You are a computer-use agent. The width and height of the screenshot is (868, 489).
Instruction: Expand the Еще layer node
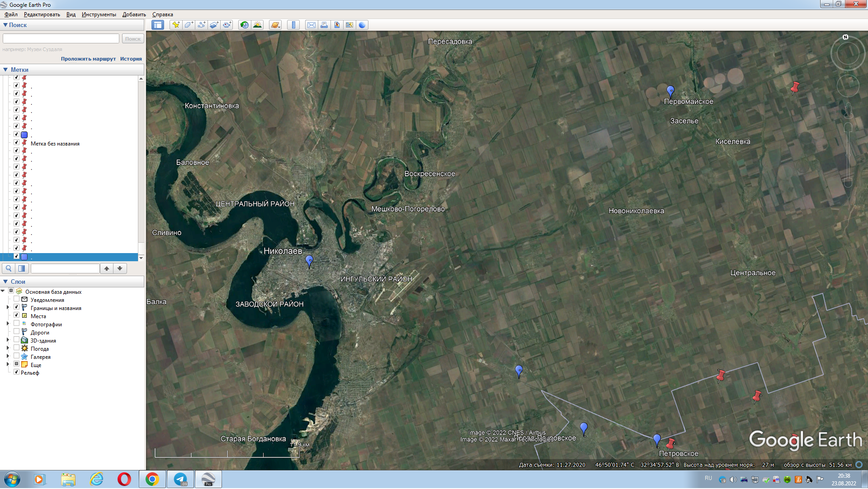(x=8, y=365)
